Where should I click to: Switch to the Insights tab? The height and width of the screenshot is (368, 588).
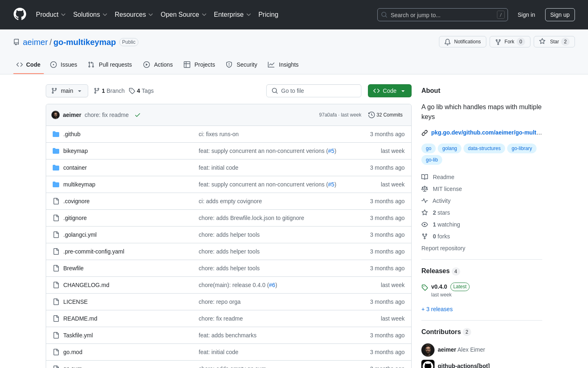(x=283, y=65)
